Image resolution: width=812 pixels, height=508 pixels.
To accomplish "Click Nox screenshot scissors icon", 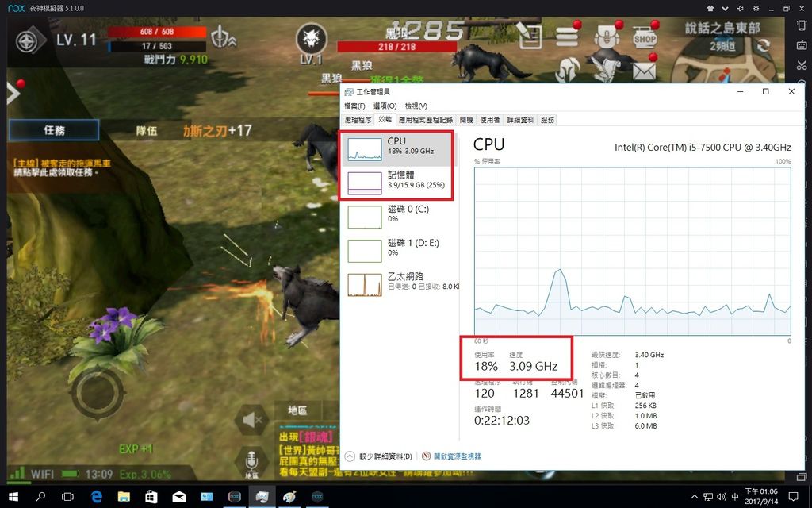I will click(802, 65).
